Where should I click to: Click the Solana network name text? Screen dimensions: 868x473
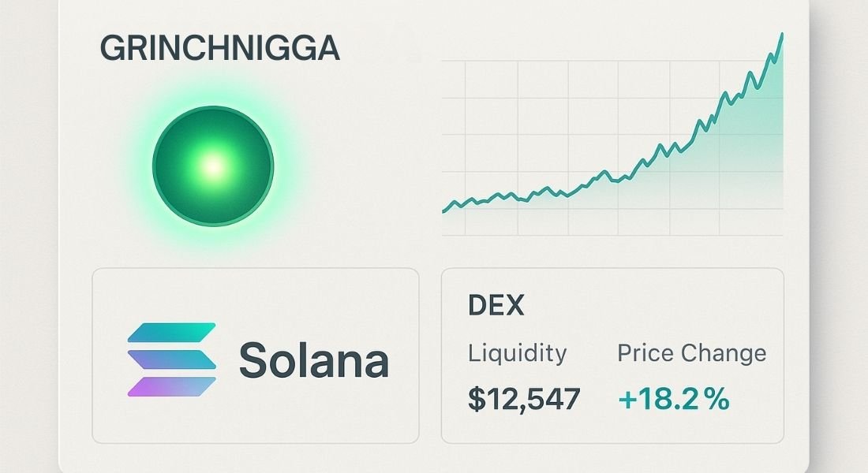click(314, 359)
